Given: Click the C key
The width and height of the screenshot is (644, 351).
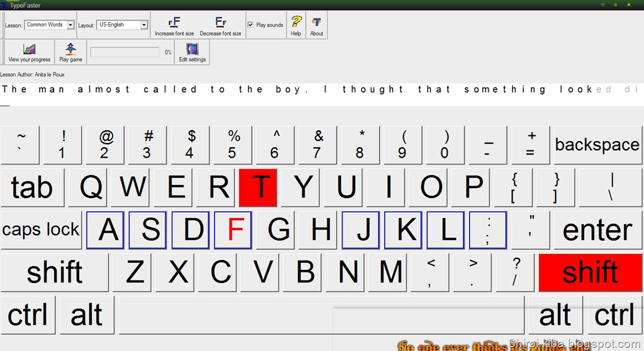Looking at the screenshot, I should [x=217, y=272].
